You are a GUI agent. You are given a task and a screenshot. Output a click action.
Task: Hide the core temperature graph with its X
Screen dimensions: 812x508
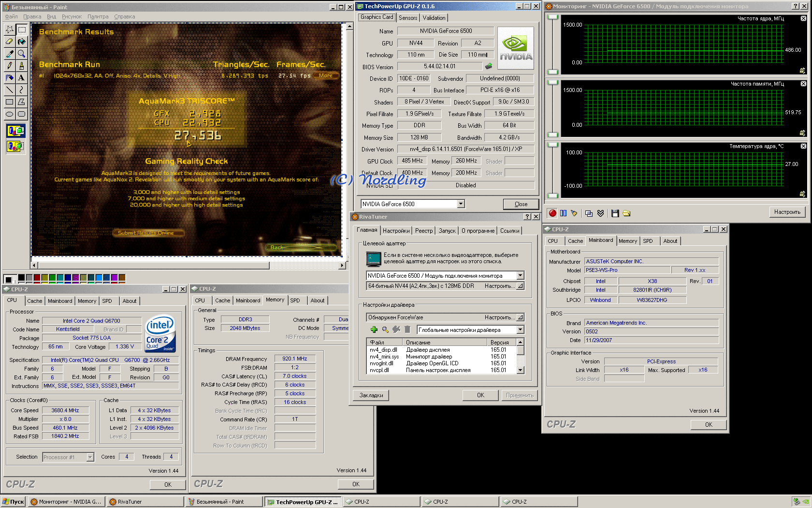803,146
